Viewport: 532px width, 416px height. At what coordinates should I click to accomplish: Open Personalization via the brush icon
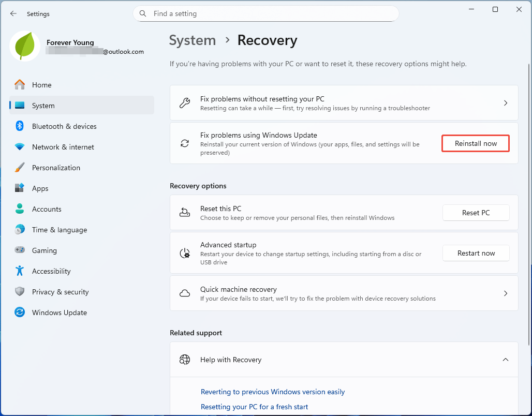coord(20,168)
